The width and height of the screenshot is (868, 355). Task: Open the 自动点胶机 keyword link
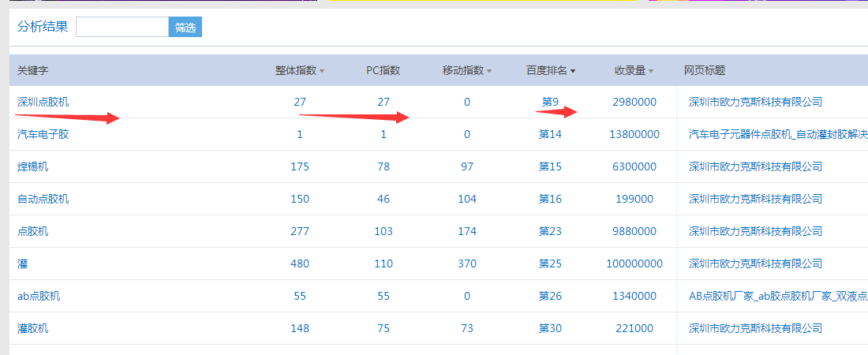coord(43,199)
